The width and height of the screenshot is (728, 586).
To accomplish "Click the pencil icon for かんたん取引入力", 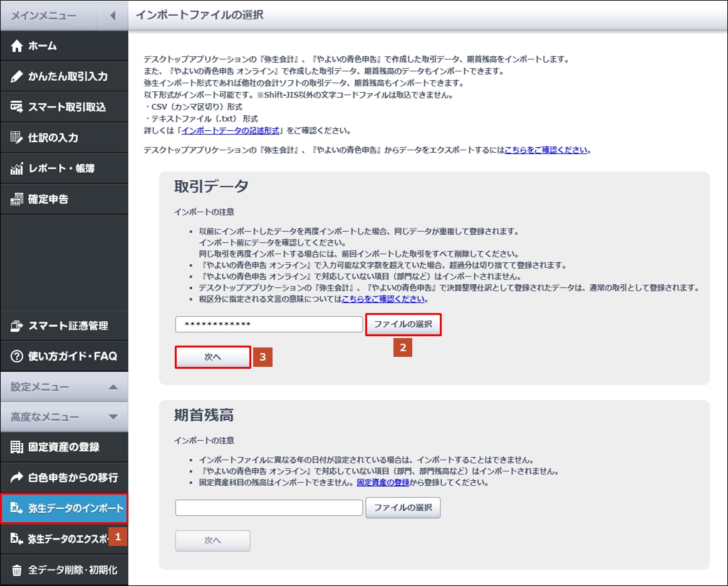I will tap(17, 76).
